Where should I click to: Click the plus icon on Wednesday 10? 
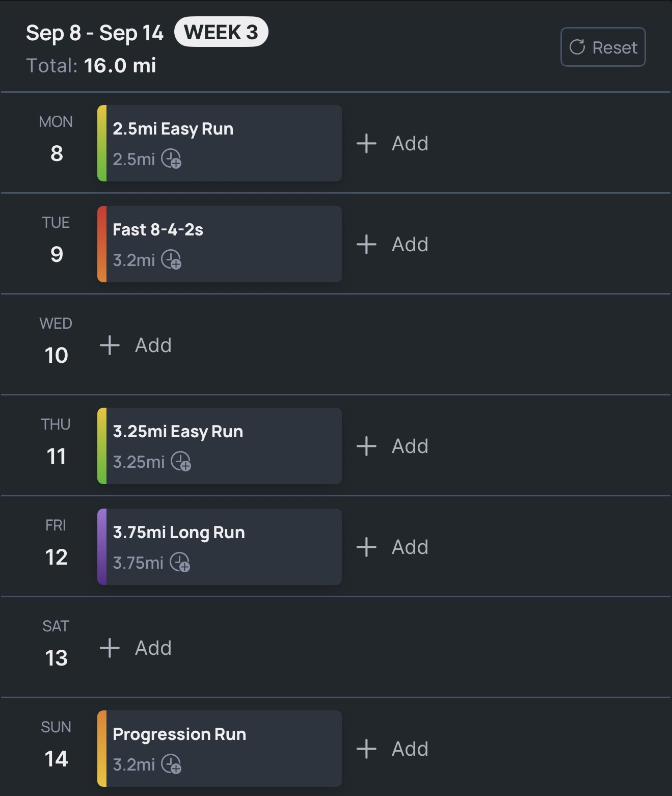[110, 346]
